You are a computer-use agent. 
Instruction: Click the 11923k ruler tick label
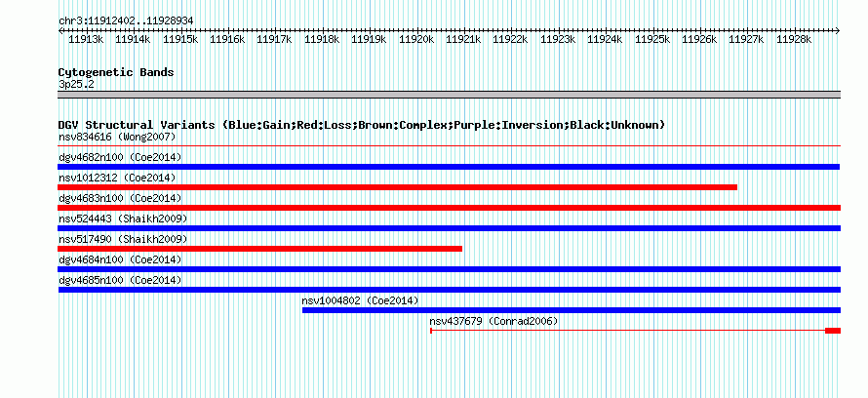tap(558, 39)
